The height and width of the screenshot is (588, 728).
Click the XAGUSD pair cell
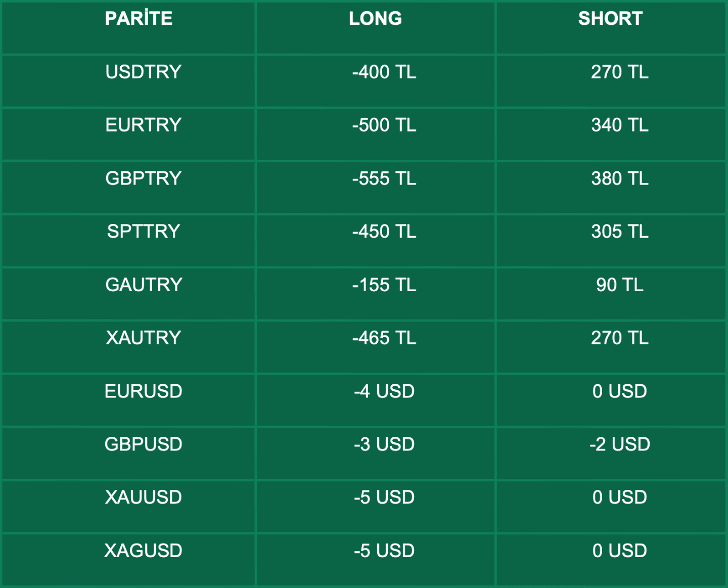click(143, 551)
